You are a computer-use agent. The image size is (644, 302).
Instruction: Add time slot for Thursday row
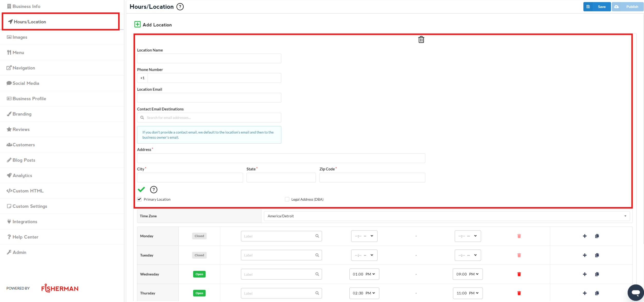585,293
